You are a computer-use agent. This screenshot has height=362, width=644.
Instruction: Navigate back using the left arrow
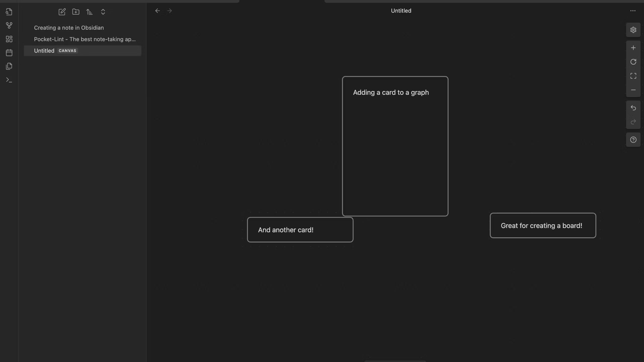tap(157, 11)
